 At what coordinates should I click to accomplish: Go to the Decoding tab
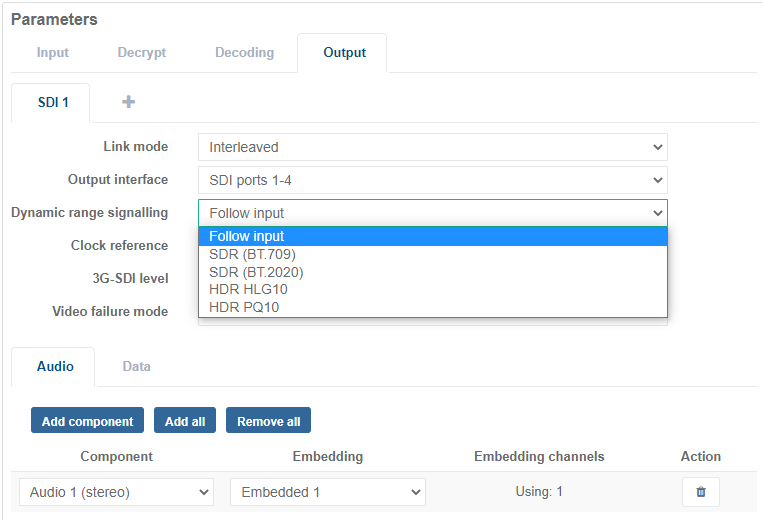click(244, 53)
